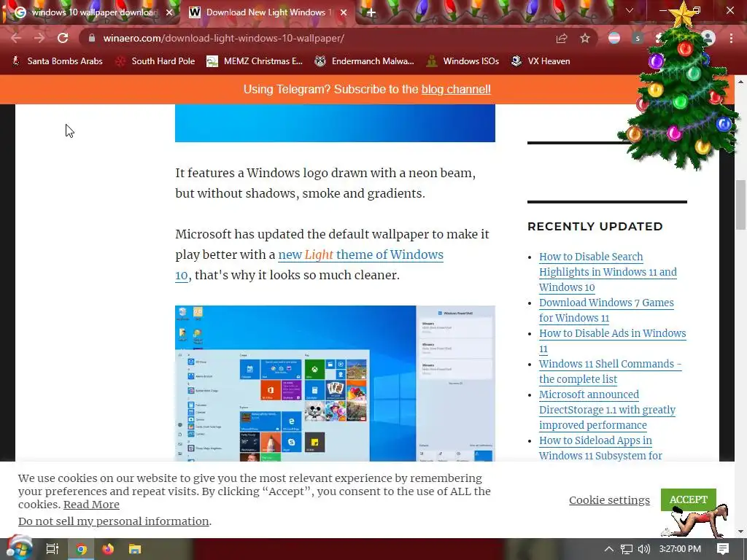Click Do not sell my personal information

[x=113, y=521]
